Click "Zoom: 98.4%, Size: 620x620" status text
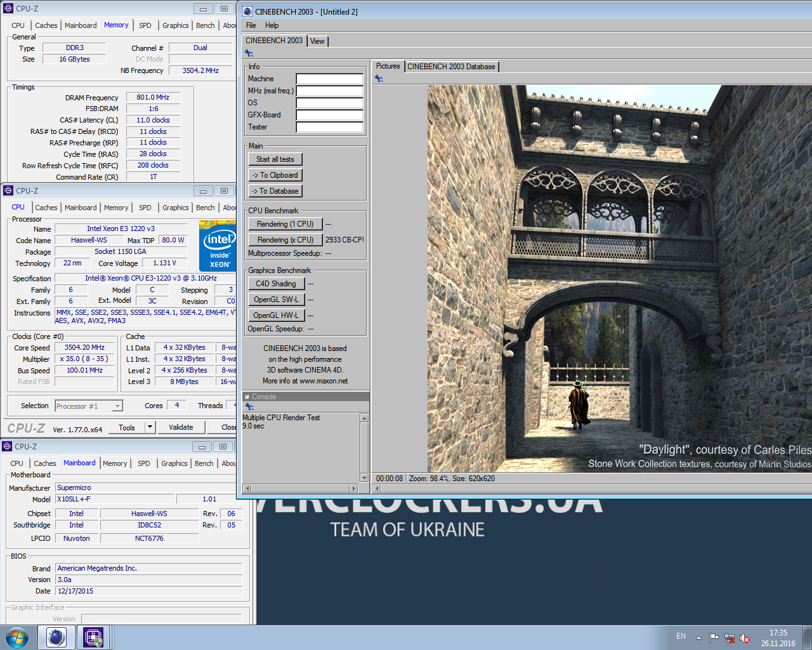The image size is (812, 650). coord(452,479)
